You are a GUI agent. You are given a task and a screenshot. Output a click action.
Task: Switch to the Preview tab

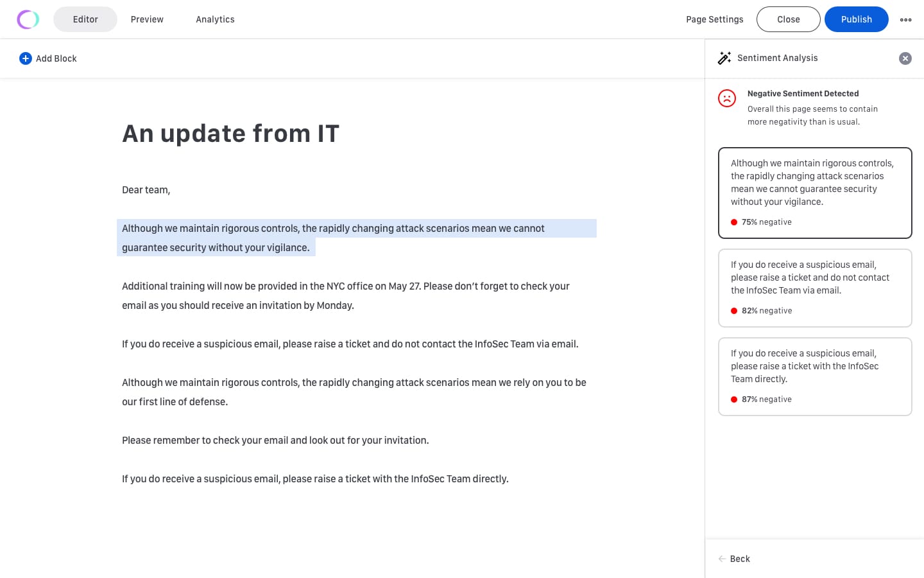pos(147,19)
